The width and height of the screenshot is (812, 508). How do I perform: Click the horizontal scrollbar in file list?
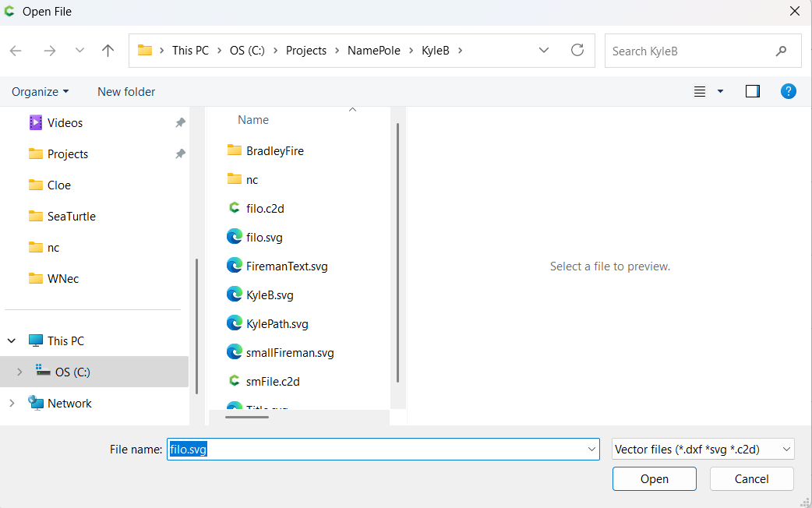click(x=247, y=417)
